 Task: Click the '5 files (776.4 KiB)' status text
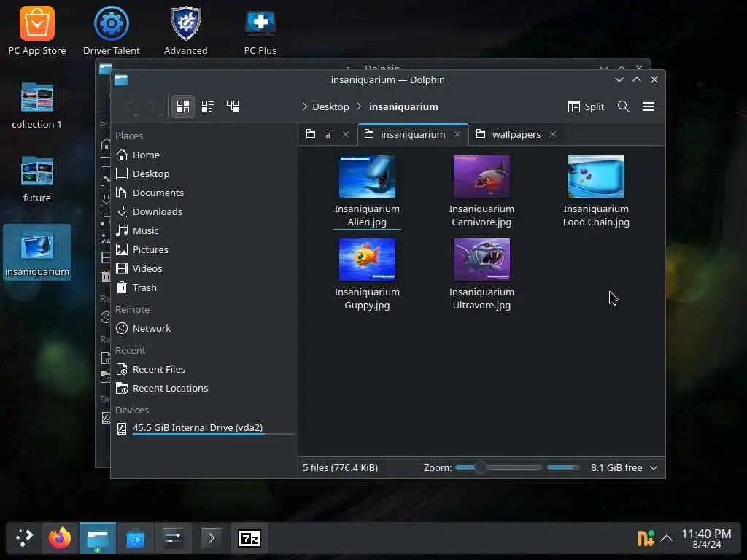click(x=340, y=467)
